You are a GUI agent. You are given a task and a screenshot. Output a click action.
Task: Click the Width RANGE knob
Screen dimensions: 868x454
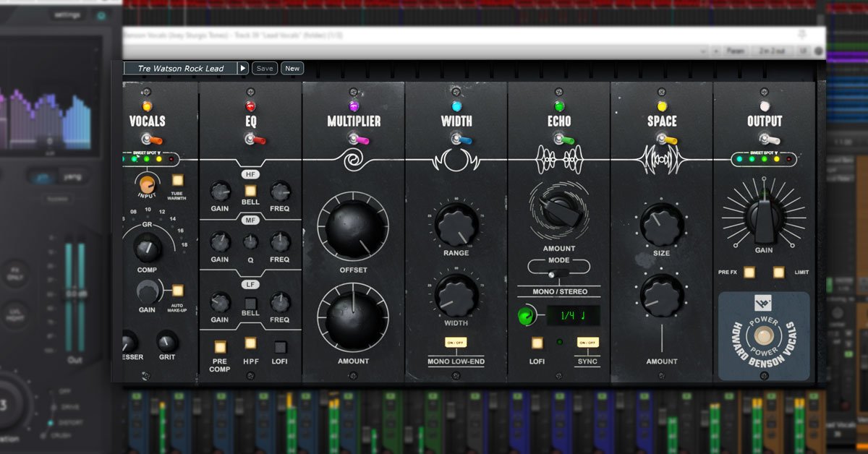coord(456,224)
